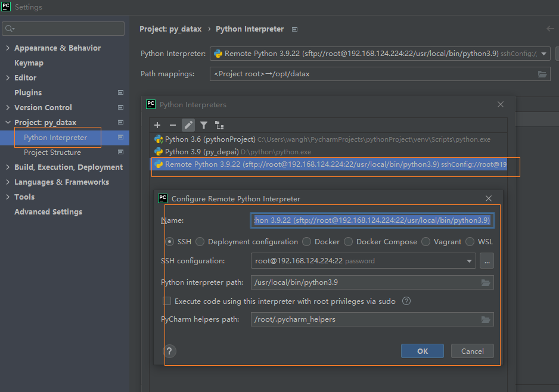559x392 pixels.
Task: Browse PyCharm helpers path folder icon
Action: point(486,319)
